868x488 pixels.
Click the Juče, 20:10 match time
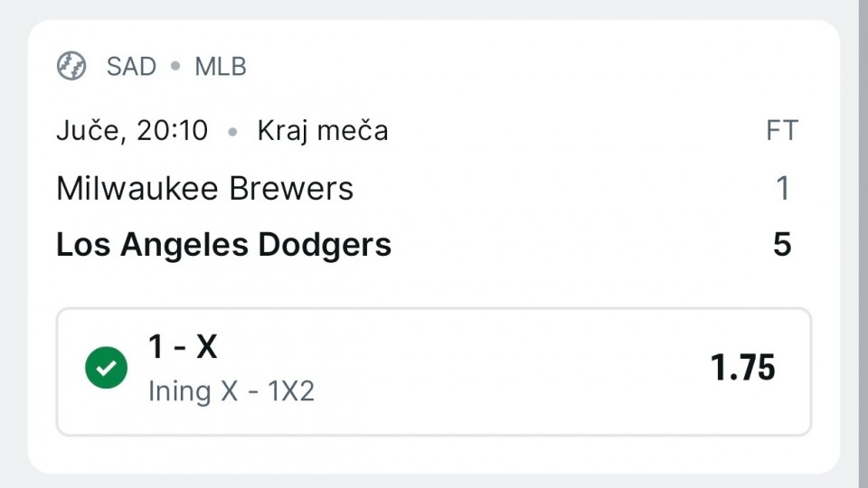point(132,130)
